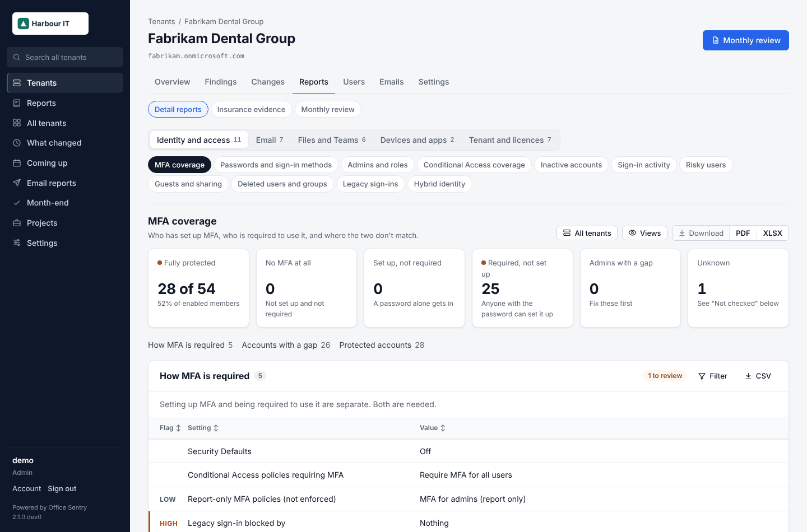Viewport: 807px width, 532px height.
Task: Open Conditional Access coverage report
Action: click(x=474, y=165)
